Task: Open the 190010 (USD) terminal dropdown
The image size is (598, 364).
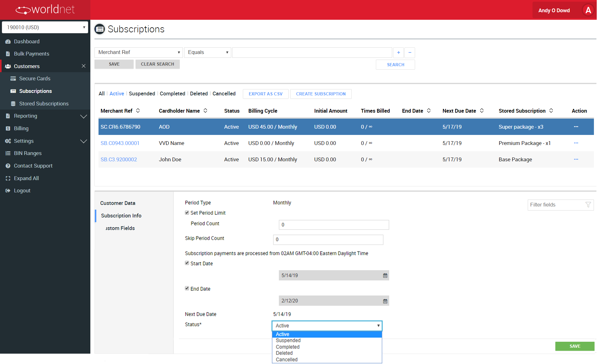Action: (45, 27)
